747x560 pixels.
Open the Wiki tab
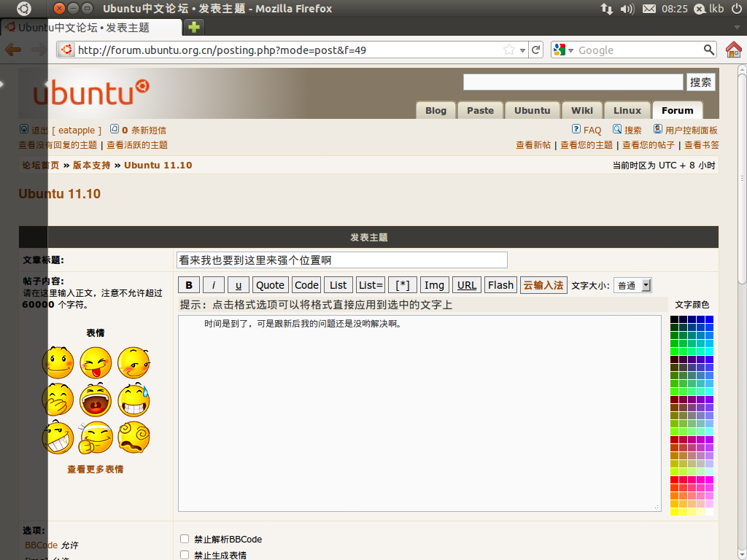click(x=582, y=111)
